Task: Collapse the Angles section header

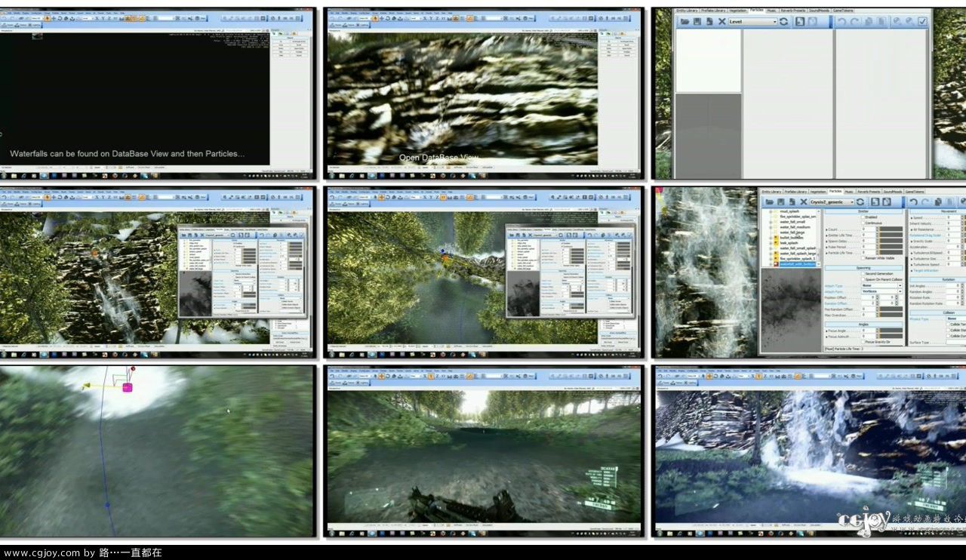Action: (863, 325)
